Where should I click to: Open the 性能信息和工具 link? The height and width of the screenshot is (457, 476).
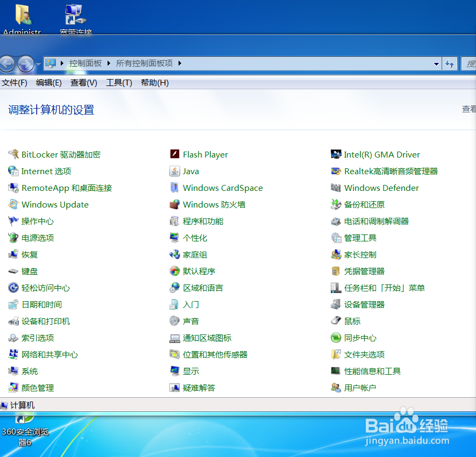tap(373, 371)
